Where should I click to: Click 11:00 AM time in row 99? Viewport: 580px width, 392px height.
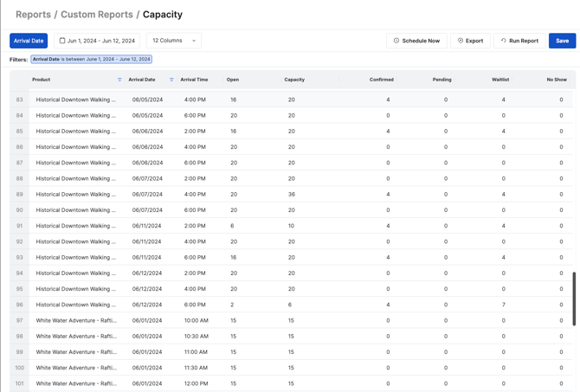click(x=196, y=351)
